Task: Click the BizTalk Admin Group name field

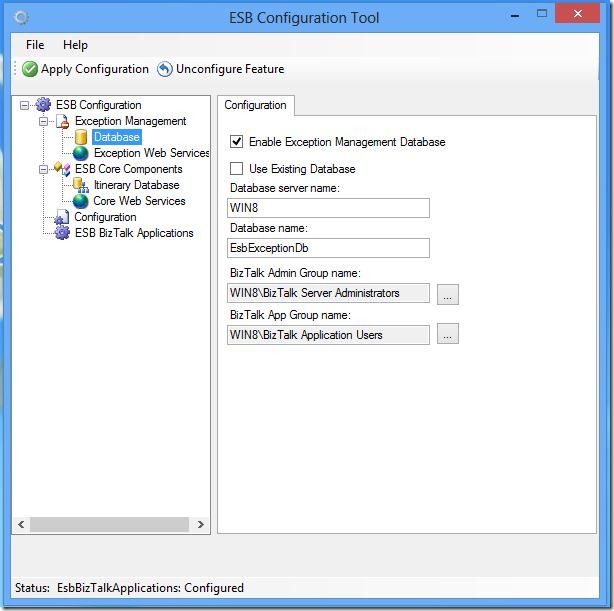Action: [x=328, y=293]
